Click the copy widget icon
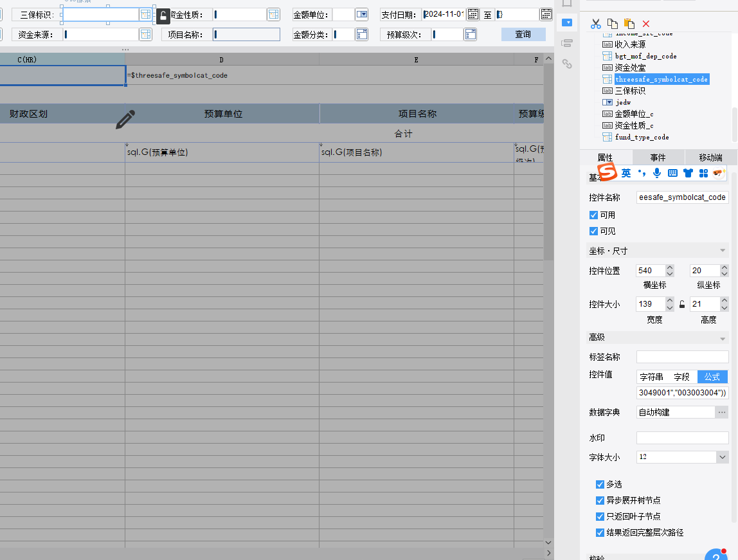Viewport: 738px width, 560px height. click(613, 24)
